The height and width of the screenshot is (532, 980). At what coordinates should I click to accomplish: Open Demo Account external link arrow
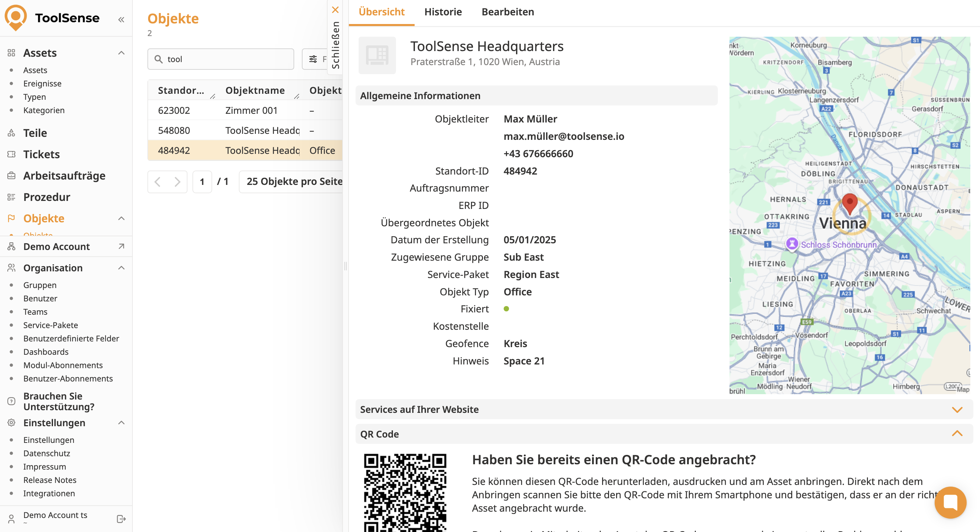click(121, 247)
